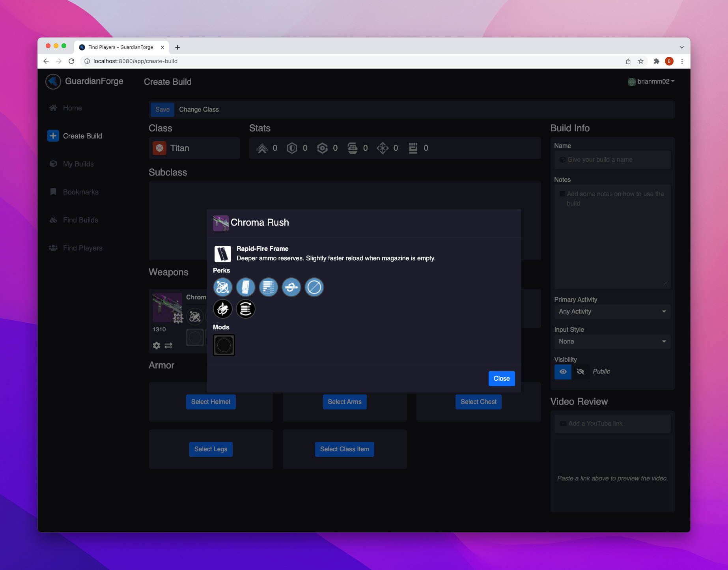
Task: Click the GuardianForge logo icon
Action: click(53, 82)
